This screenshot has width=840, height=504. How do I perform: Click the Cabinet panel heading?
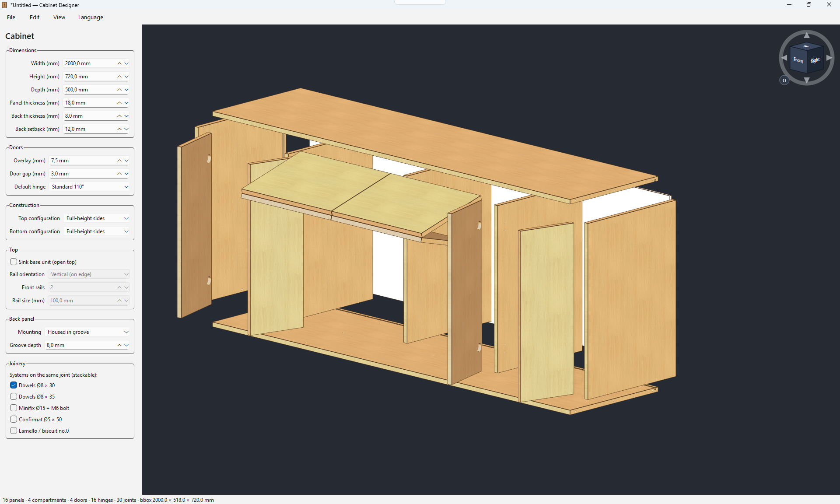pyautogui.click(x=20, y=36)
